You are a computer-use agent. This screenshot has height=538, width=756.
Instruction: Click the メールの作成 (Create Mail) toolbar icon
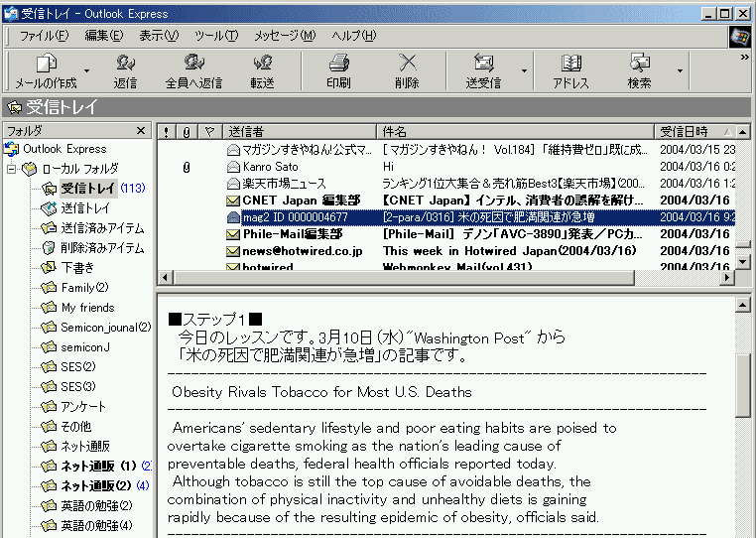tap(45, 64)
